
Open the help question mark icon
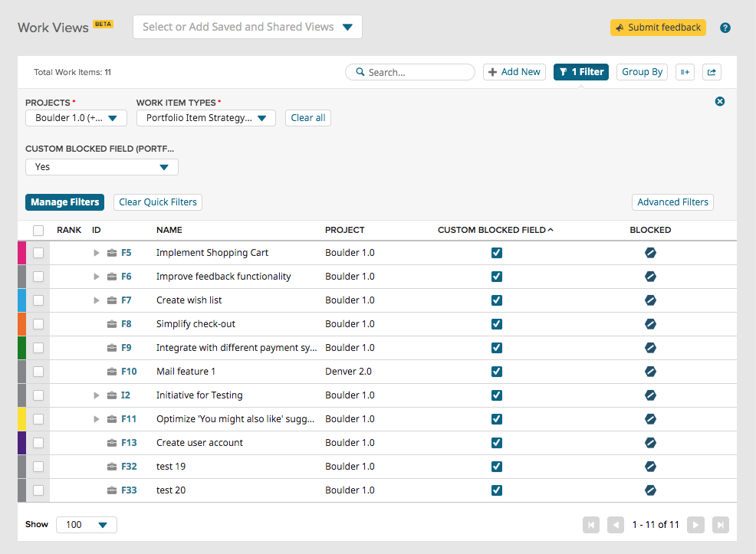pos(725,28)
